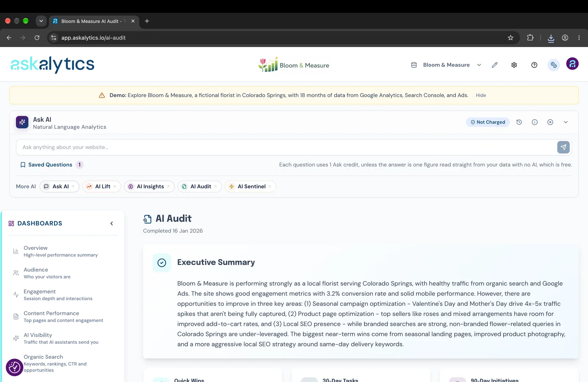Click the cookie consent floating icon
588x382 pixels.
[x=14, y=367]
